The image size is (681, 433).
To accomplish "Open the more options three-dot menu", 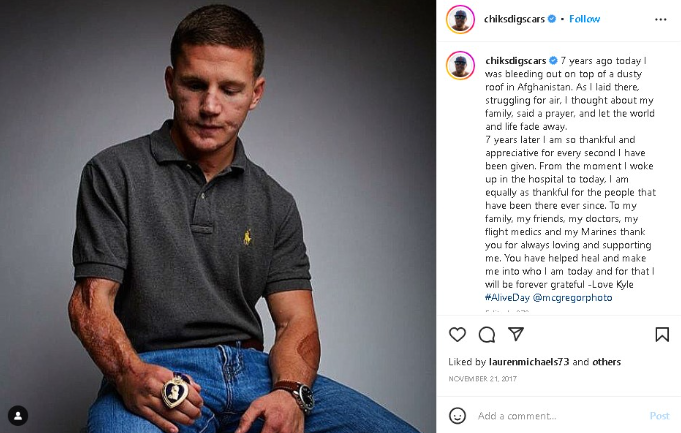I will click(x=660, y=19).
